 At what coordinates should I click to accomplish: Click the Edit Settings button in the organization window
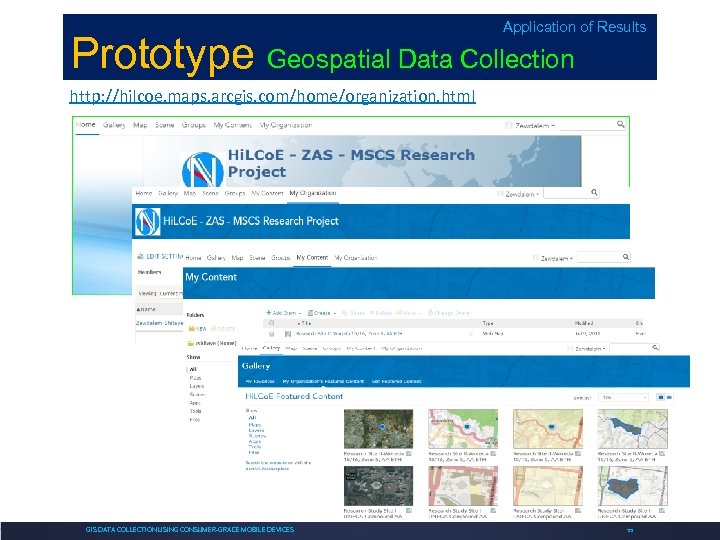[x=161, y=256]
